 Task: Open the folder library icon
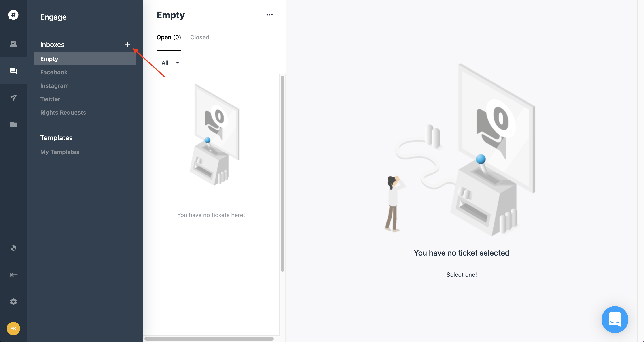point(13,124)
